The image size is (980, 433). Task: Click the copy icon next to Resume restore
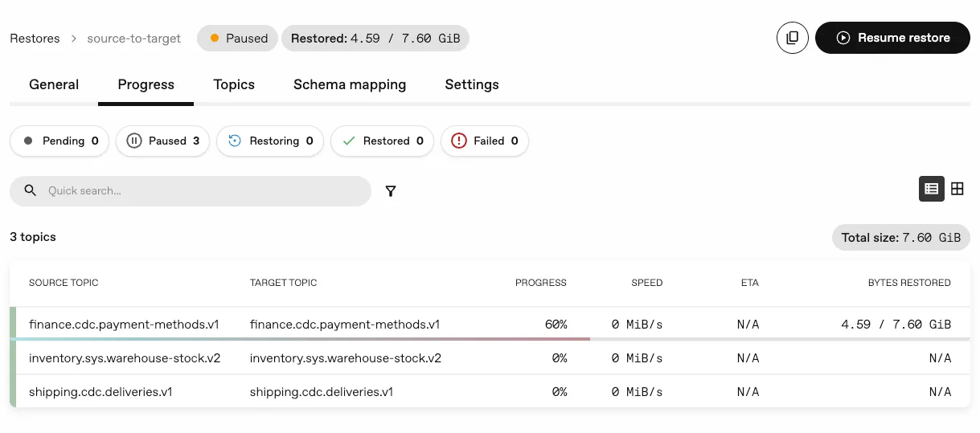pos(792,38)
